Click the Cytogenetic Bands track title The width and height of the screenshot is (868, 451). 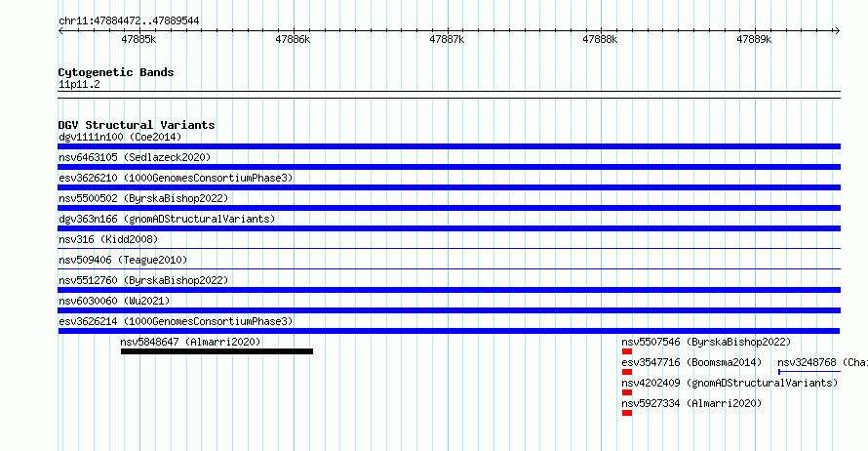116,72
